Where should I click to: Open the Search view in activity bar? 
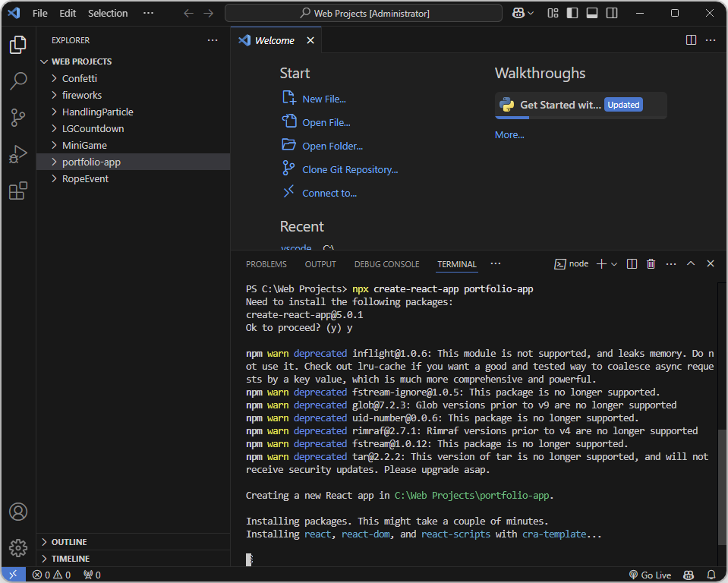pos(18,80)
